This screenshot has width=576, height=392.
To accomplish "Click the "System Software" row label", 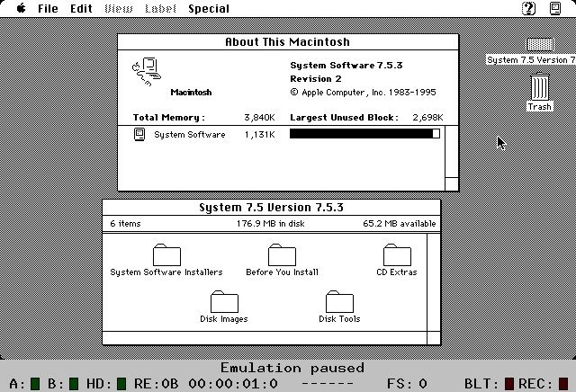I will click(190, 135).
